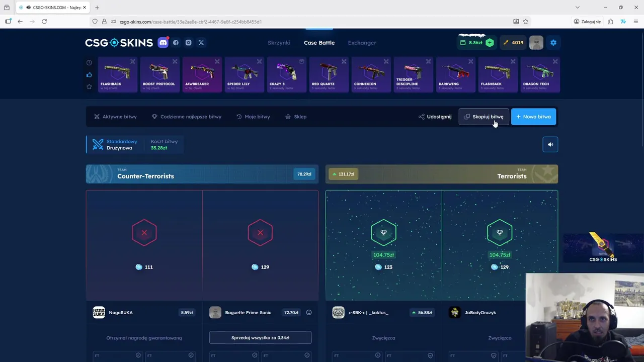Click the Koszt bitwy 35.28zł value
The width and height of the screenshot is (644, 362).
[159, 148]
